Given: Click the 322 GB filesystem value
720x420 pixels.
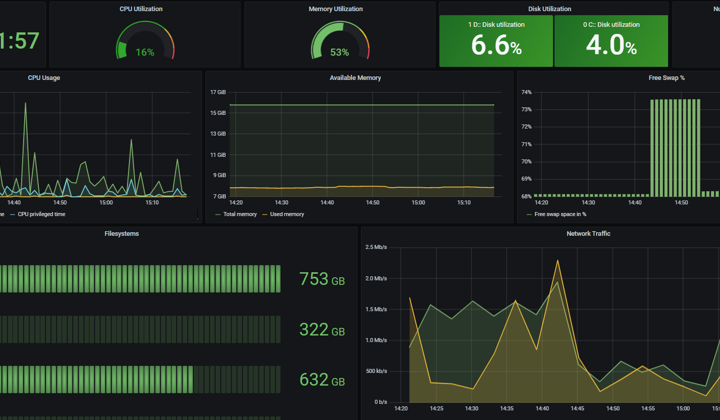Looking at the screenshot, I should click(x=322, y=330).
